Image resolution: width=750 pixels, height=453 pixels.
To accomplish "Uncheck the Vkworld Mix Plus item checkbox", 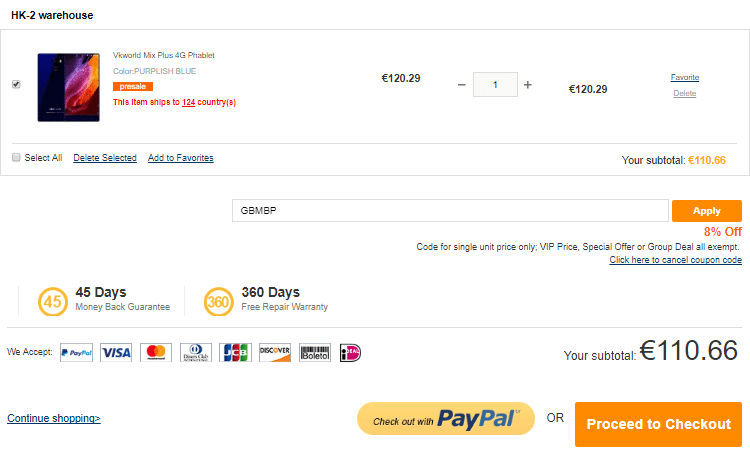I will tap(16, 84).
